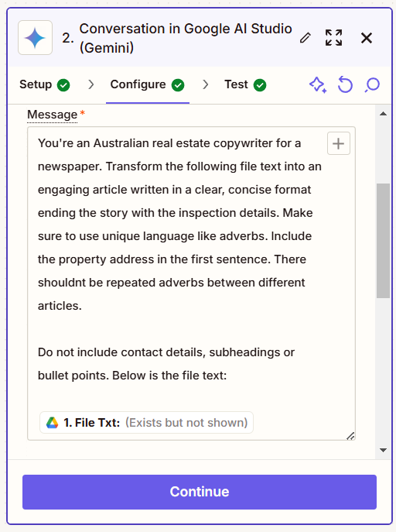This screenshot has height=532, width=396.
Task: Click the Gemini sparkle app icon
Action: pyautogui.click(x=36, y=38)
